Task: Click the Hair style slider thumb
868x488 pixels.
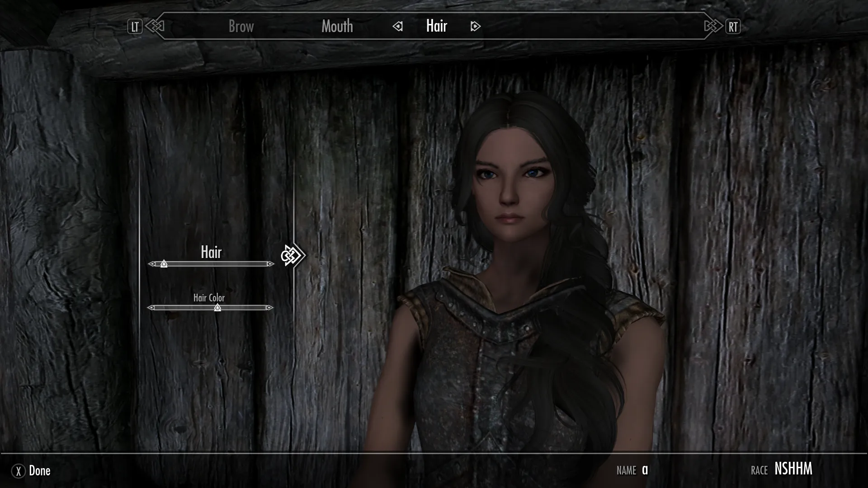Action: click(164, 264)
